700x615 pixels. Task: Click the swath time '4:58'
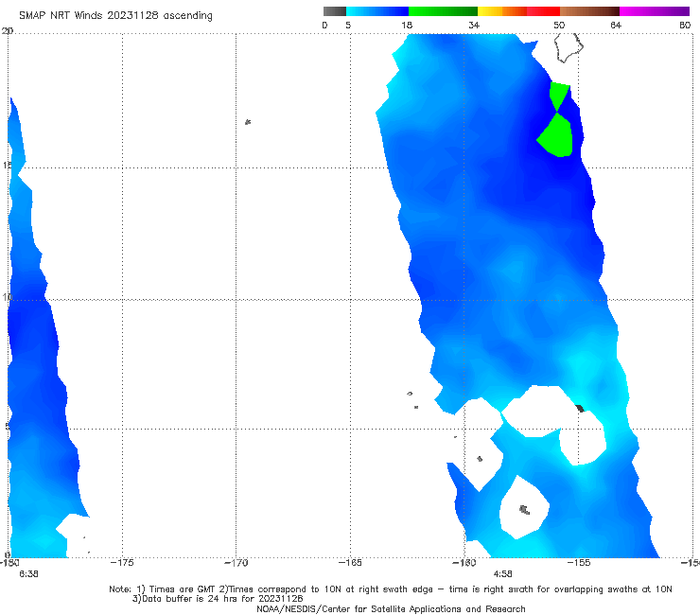[x=502, y=574]
